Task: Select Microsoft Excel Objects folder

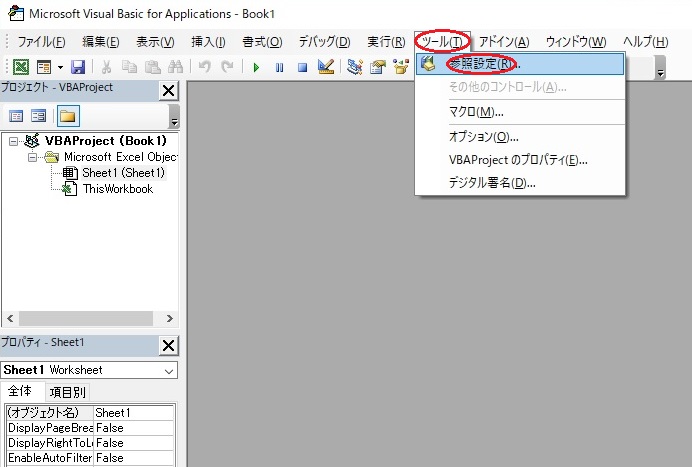Action: point(120,157)
